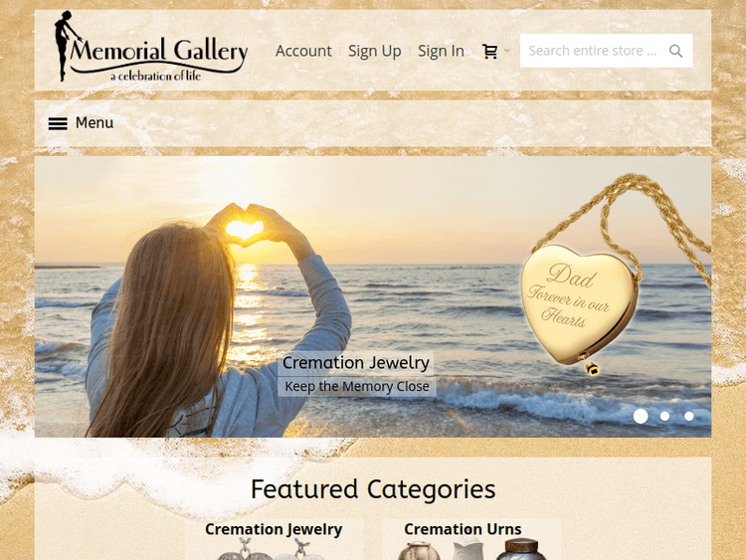This screenshot has width=746, height=560.
Task: Click Keep the Memory Close caption
Action: 357,386
